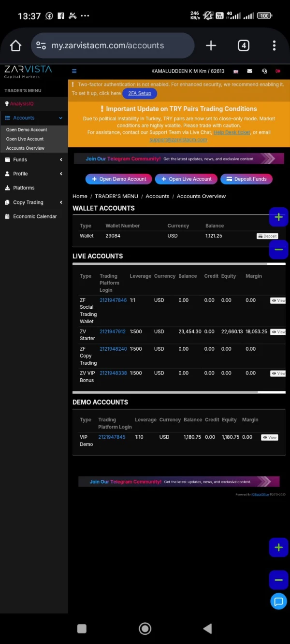Viewport: 290px width, 644px height.
Task: Click the minus button directly above chat bubble
Action: (278, 580)
